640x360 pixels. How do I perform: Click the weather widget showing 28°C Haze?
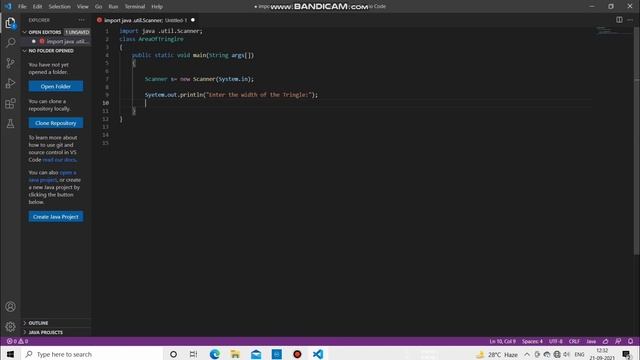click(498, 354)
